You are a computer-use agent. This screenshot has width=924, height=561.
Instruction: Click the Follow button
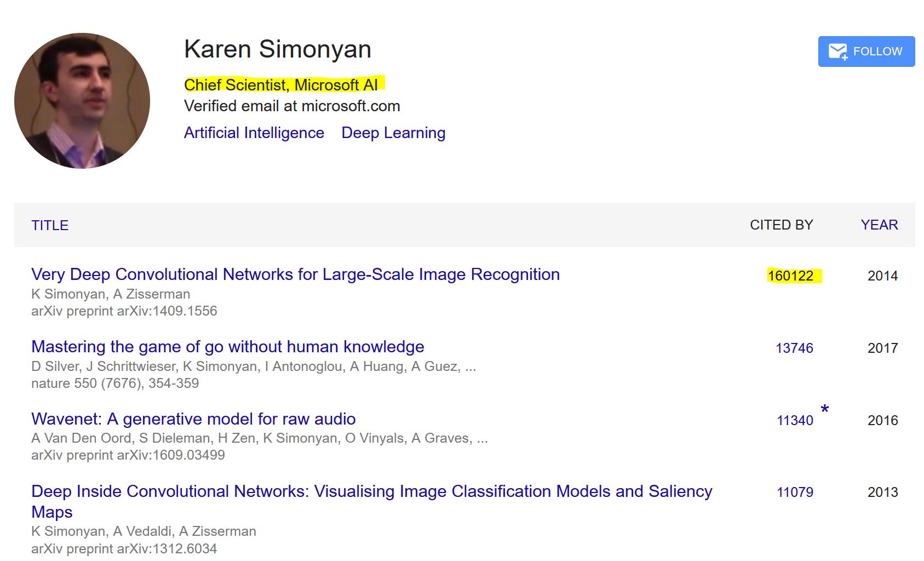(x=866, y=51)
